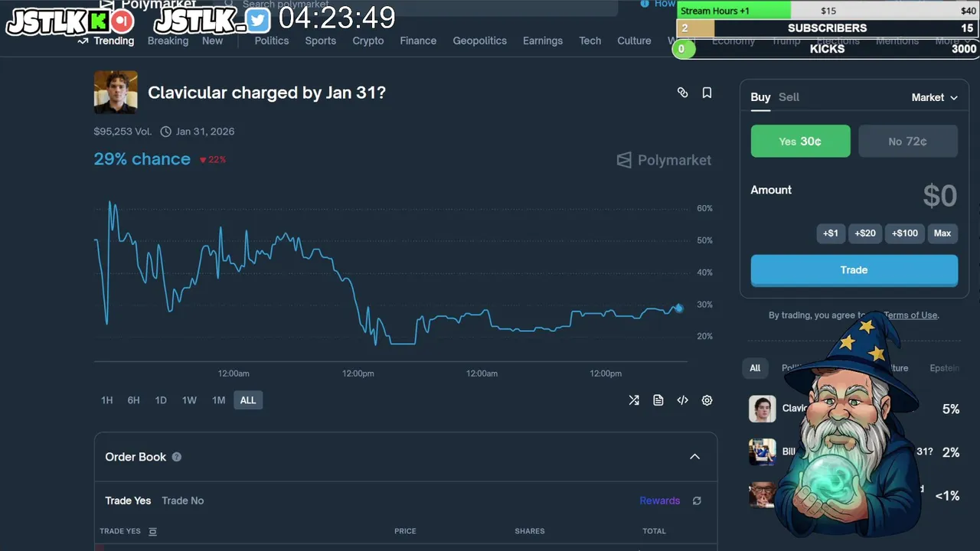Switch to the Buy tab
This screenshot has height=551, width=980.
point(760,97)
